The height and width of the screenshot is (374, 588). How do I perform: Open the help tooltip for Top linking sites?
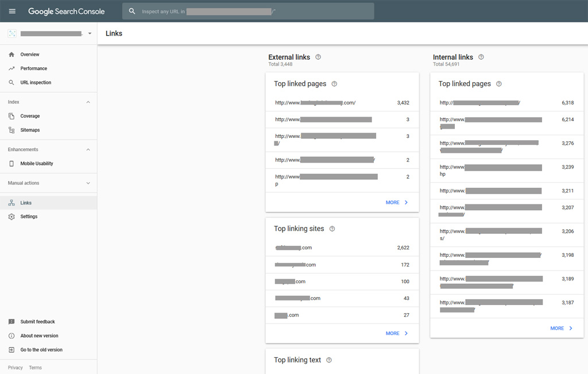pyautogui.click(x=332, y=229)
